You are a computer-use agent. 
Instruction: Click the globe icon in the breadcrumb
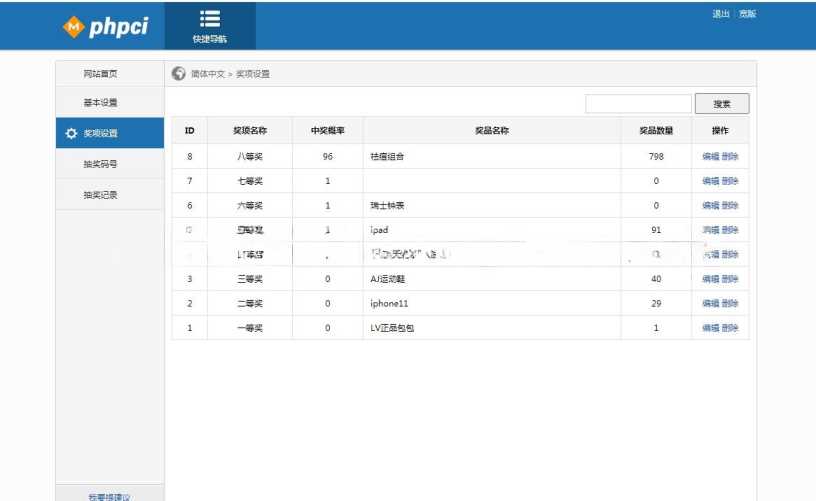point(178,73)
